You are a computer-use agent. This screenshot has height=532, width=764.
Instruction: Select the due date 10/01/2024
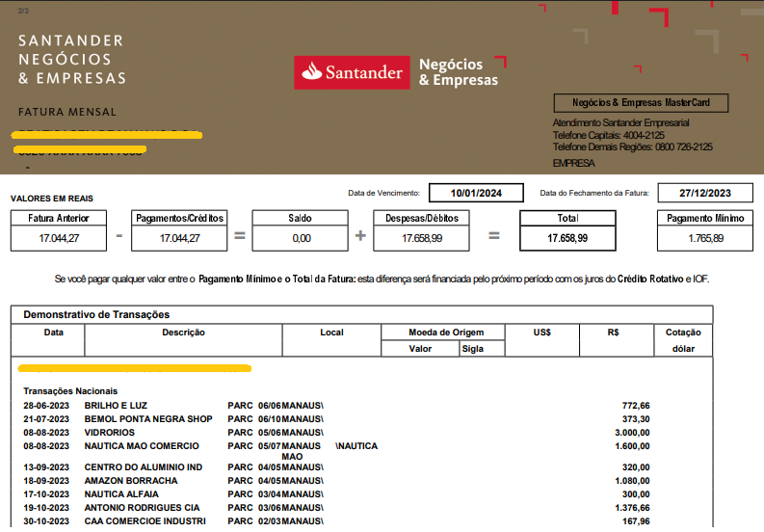(476, 193)
